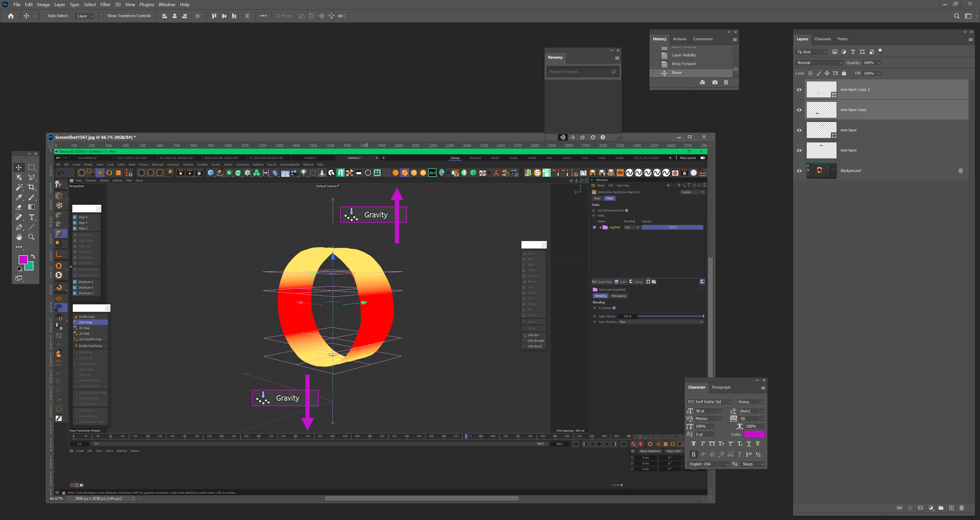Screen dimensions: 980x520
Task: Select the Horizontal Type tool
Action: [32, 217]
